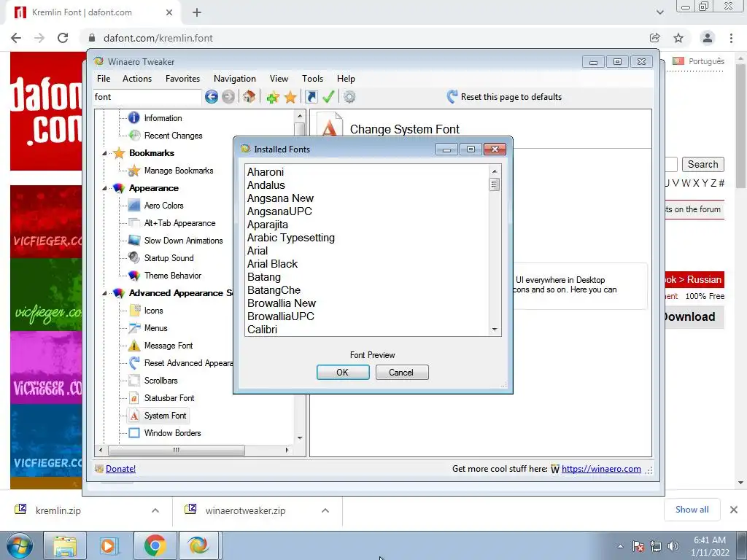Click the create shortcut toolbar icon

(x=311, y=97)
